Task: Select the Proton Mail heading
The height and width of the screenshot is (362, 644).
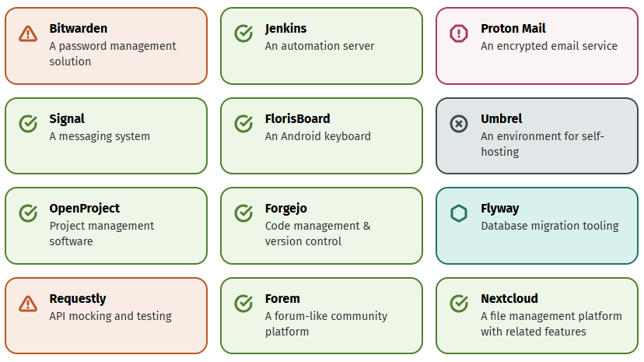Action: [x=513, y=28]
